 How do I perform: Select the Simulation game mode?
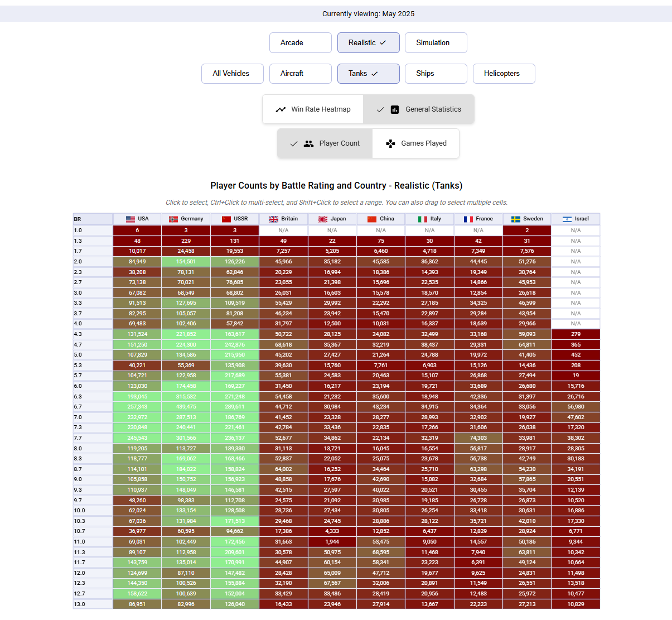click(x=436, y=43)
